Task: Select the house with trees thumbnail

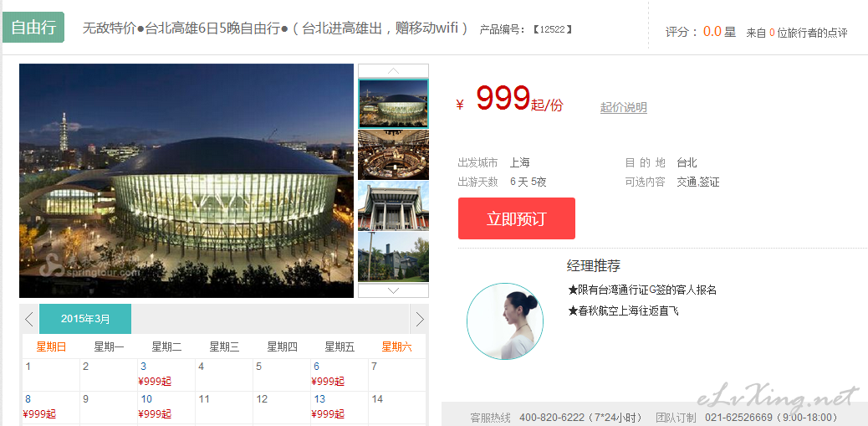Action: [x=393, y=257]
